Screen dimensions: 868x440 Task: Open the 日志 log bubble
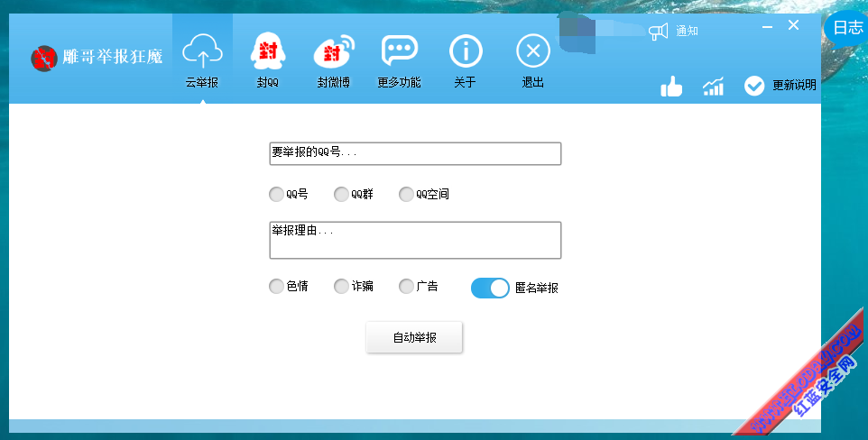pos(847,28)
